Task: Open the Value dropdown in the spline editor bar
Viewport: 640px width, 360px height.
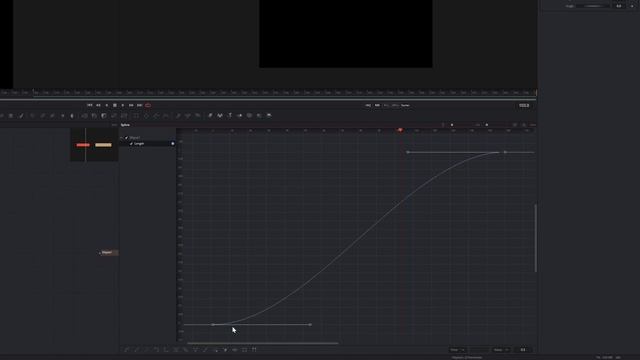Action: click(501, 350)
